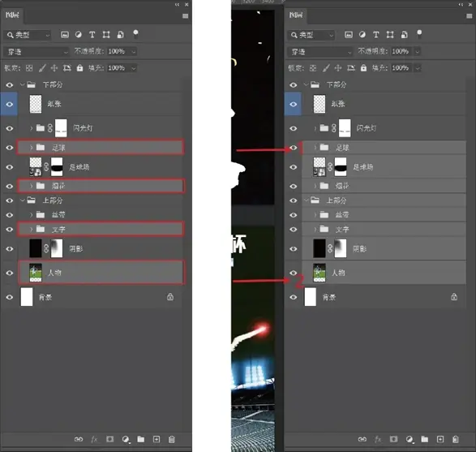Click fx layer style icon in left panel

pyautogui.click(x=94, y=439)
